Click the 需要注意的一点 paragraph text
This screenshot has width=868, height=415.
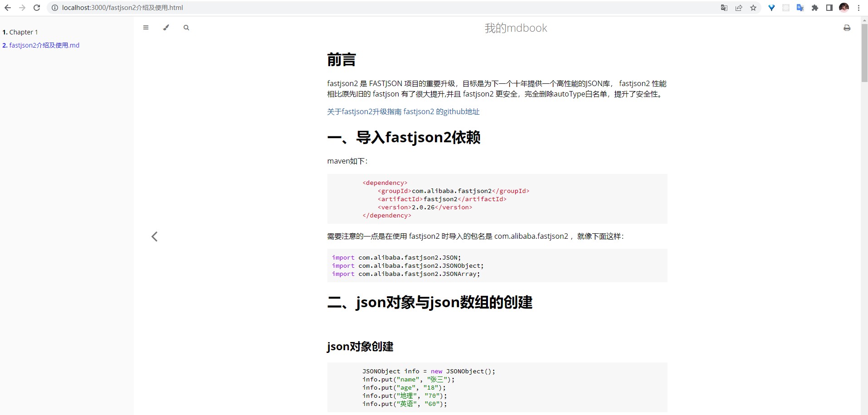click(x=476, y=236)
